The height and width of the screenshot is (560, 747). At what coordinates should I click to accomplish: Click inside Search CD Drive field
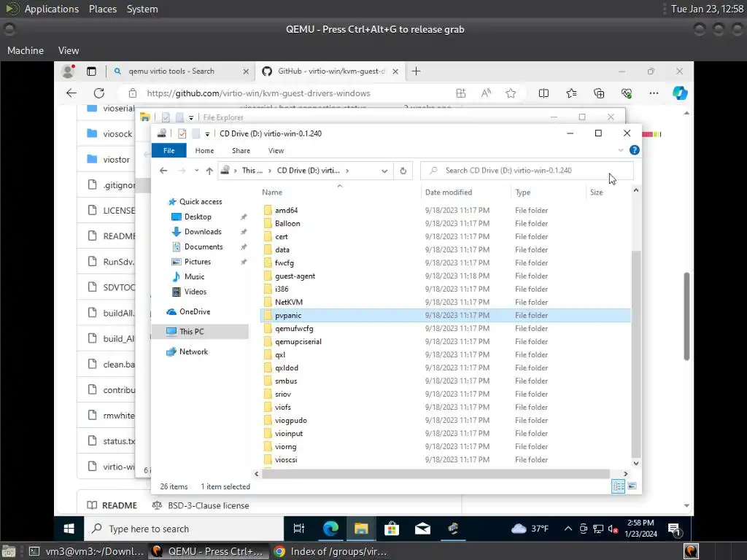pyautogui.click(x=527, y=171)
